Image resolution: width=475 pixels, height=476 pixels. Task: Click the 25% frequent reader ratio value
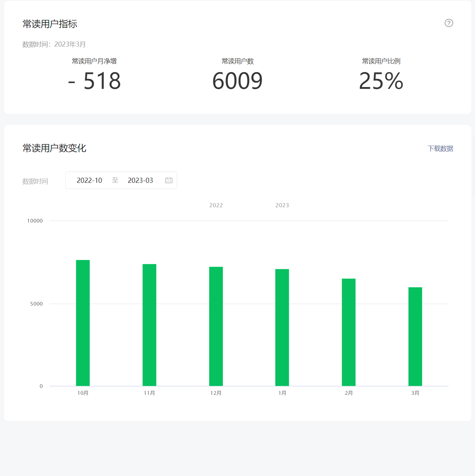pyautogui.click(x=381, y=81)
